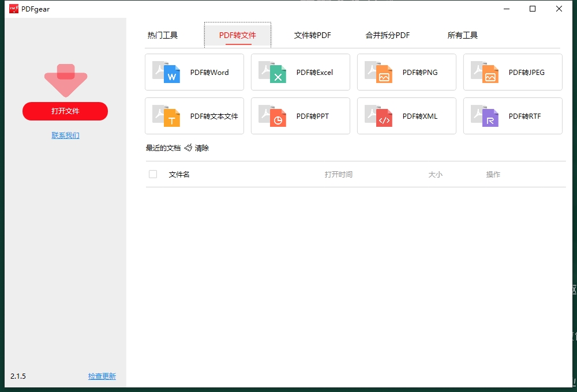Screen dimensions: 577x392
Task: Show the 所有工具 tab
Action: 463,35
